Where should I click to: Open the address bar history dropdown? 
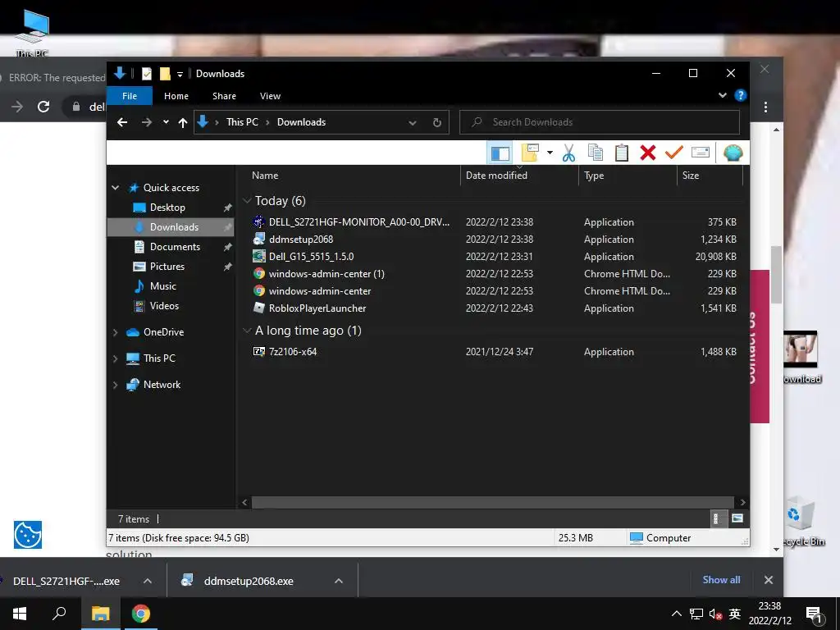point(413,123)
